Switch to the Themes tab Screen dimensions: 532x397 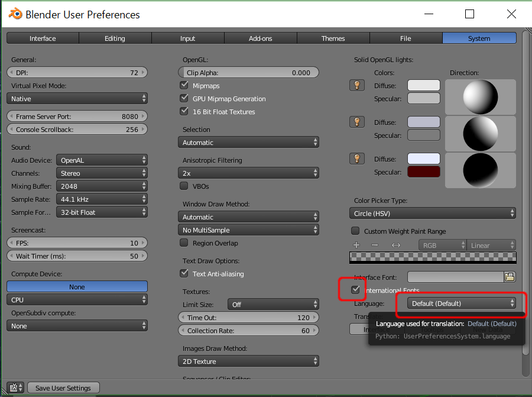click(333, 38)
